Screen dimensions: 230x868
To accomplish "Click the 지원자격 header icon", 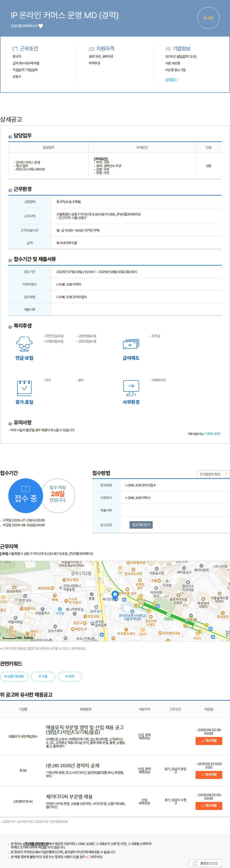I will pos(91,49).
